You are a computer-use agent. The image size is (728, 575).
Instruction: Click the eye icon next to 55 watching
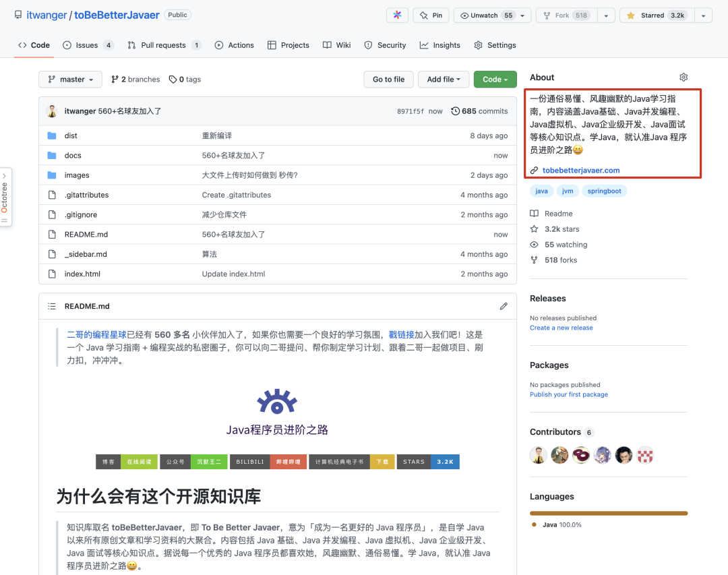click(x=535, y=245)
